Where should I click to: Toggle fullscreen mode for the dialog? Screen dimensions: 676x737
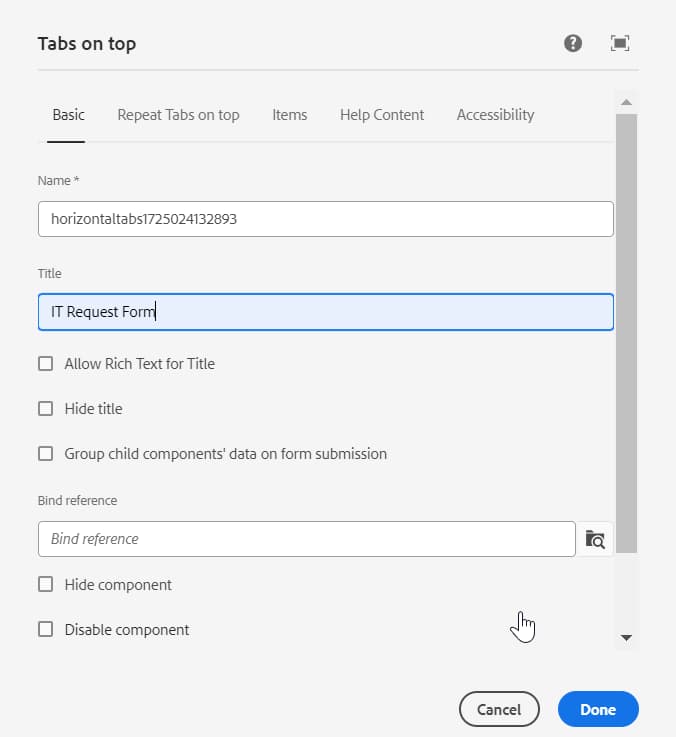coord(620,43)
